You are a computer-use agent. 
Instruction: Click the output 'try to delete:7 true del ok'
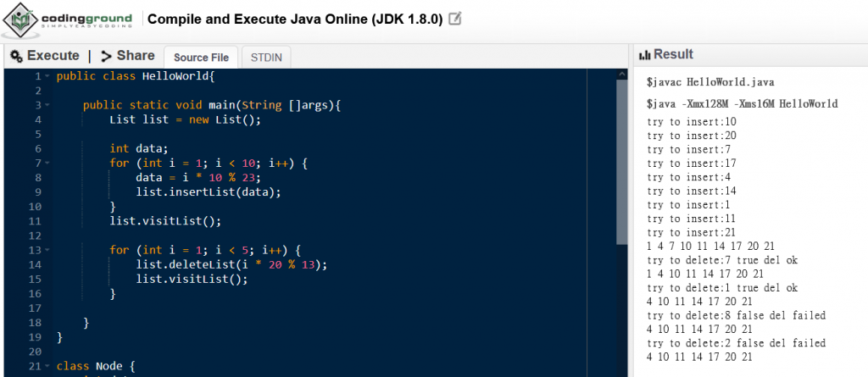click(722, 260)
